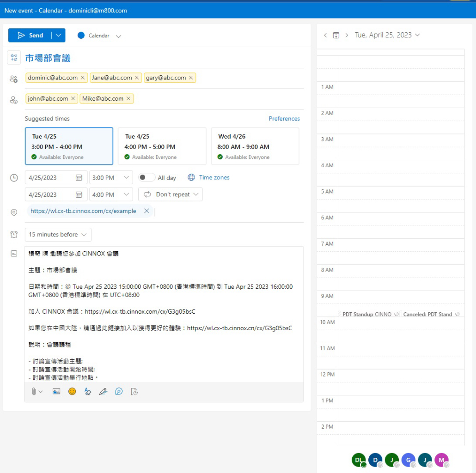The width and height of the screenshot is (476, 473).
Task: Click the join link ending G3g05bsC on cinnox.com
Action: pos(140,312)
